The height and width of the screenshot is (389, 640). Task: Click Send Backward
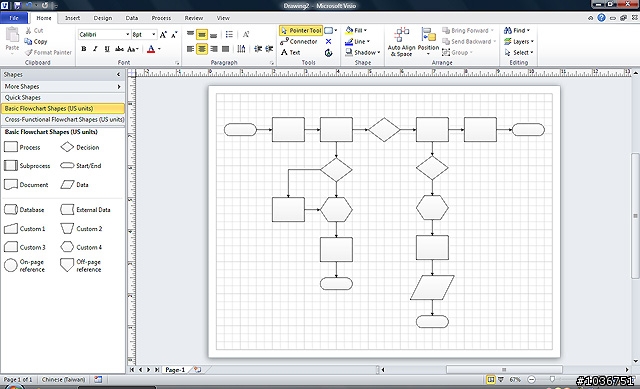coord(469,42)
